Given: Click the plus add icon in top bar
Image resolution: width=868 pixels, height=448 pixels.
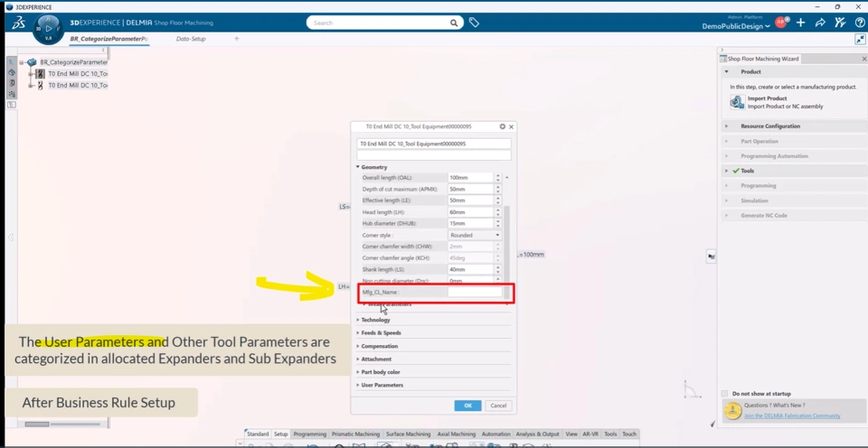Looking at the screenshot, I should (800, 23).
